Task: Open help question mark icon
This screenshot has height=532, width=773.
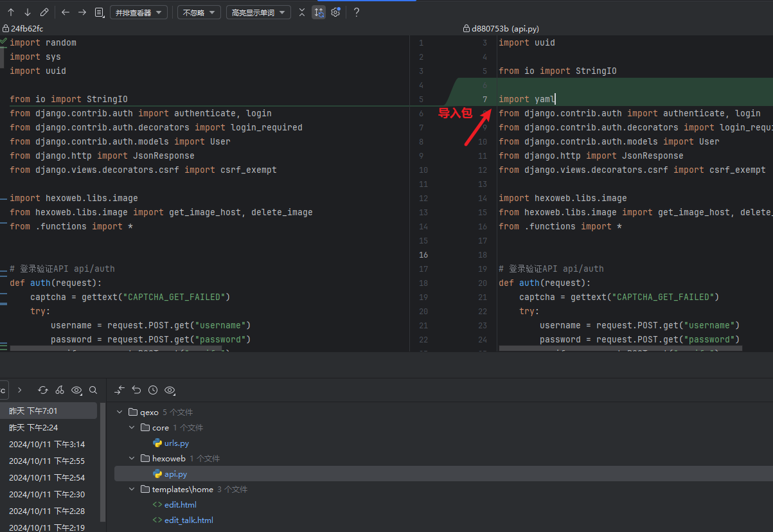Action: [357, 12]
